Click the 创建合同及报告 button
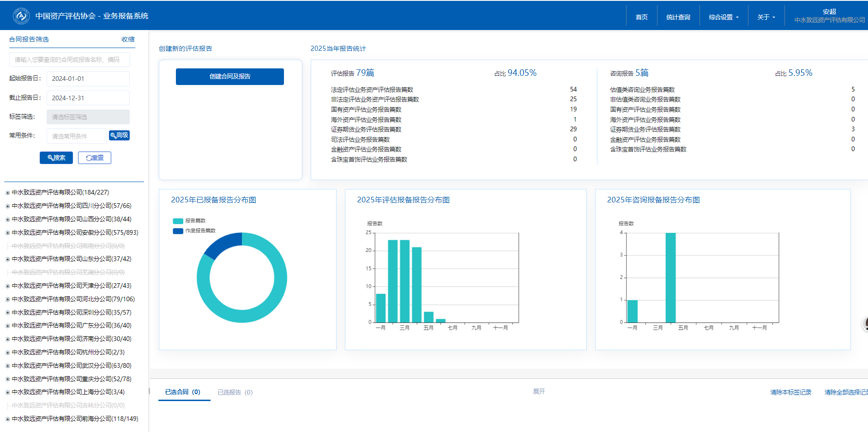This screenshot has width=868, height=432. point(229,77)
